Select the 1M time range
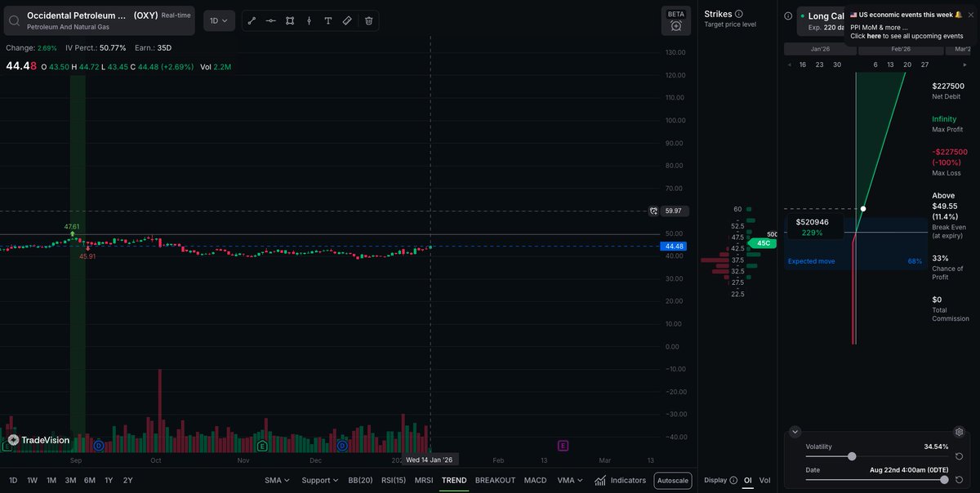 51,480
